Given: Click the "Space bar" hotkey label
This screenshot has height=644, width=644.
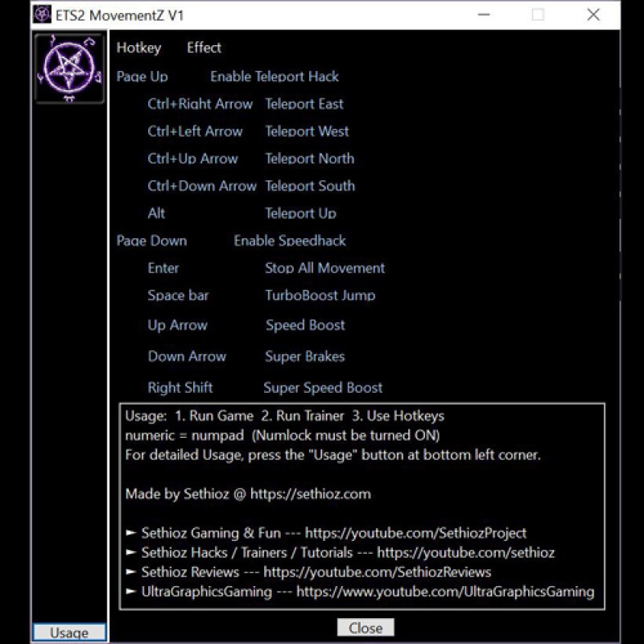Looking at the screenshot, I should point(178,295).
